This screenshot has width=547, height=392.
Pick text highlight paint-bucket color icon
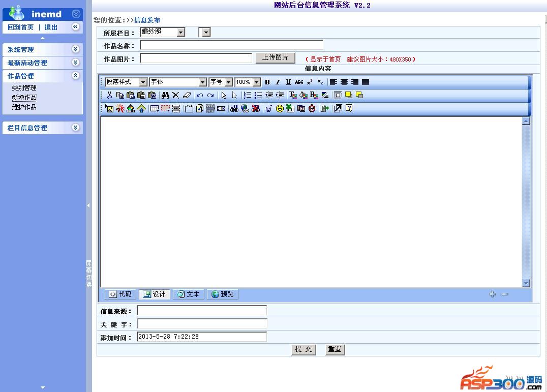pos(303,95)
